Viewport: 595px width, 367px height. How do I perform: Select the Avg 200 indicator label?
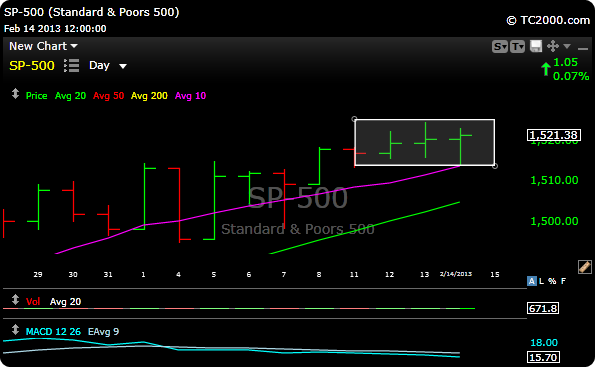pyautogui.click(x=149, y=96)
